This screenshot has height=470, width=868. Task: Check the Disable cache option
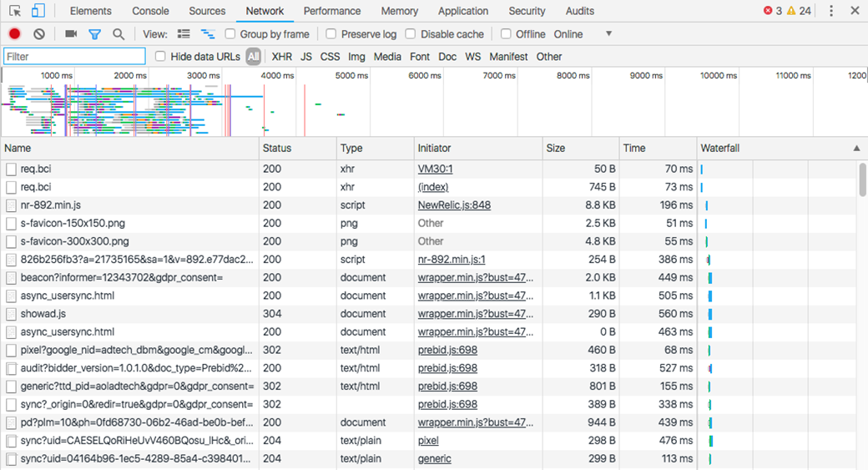click(411, 34)
